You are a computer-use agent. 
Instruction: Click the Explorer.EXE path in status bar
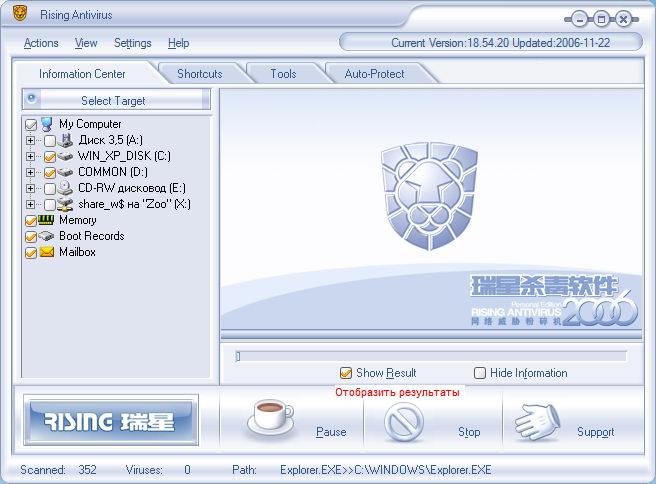click(386, 470)
